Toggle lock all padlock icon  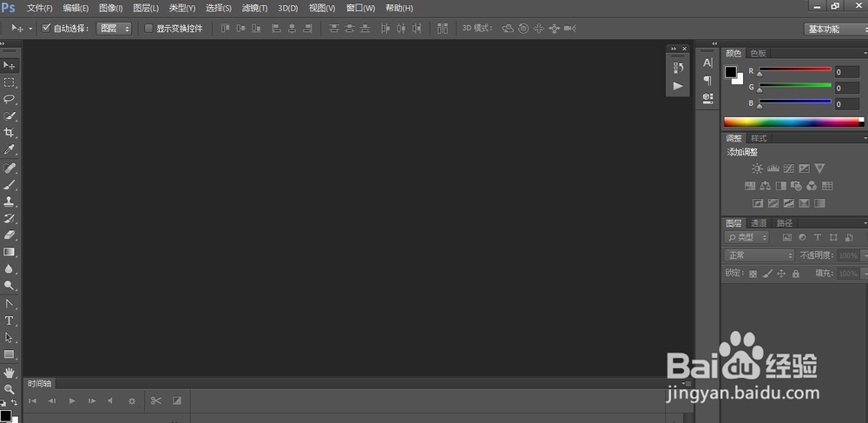[x=796, y=274]
